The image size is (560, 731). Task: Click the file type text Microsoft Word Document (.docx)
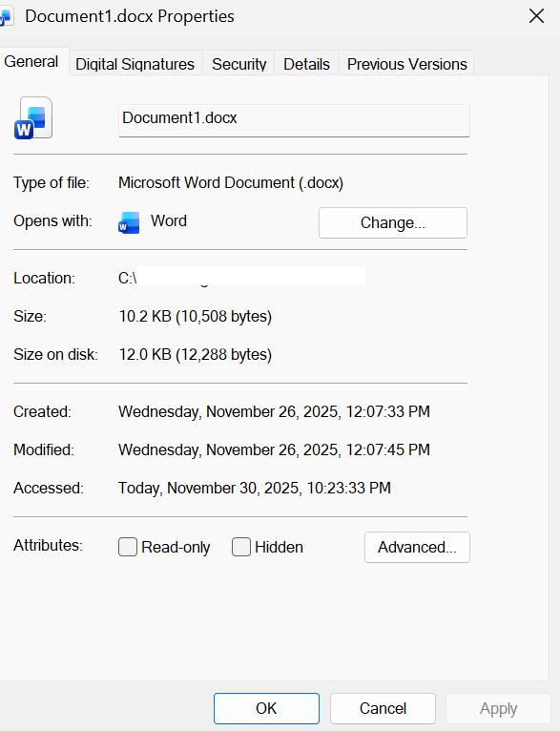point(231,183)
